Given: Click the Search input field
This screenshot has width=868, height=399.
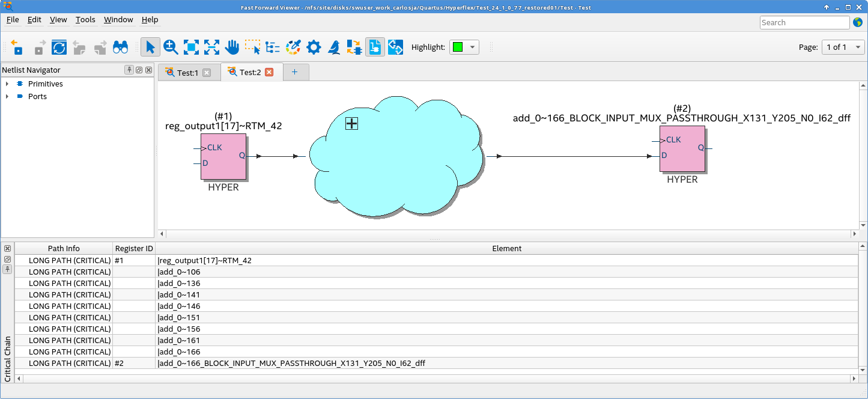Looking at the screenshot, I should (x=804, y=23).
